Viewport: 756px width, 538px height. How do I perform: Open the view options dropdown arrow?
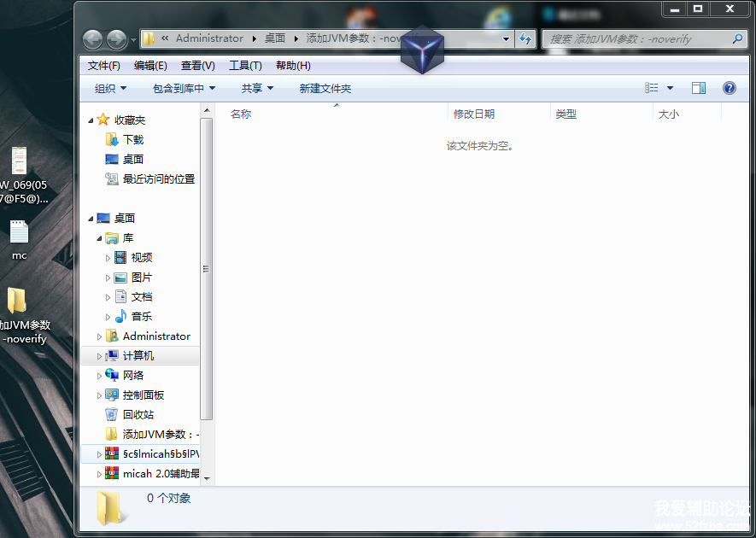670,88
